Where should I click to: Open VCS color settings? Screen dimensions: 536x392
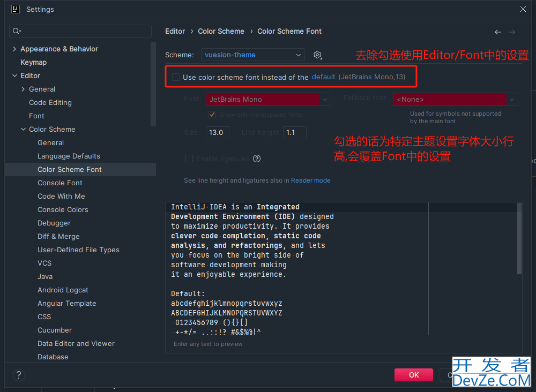(x=44, y=263)
